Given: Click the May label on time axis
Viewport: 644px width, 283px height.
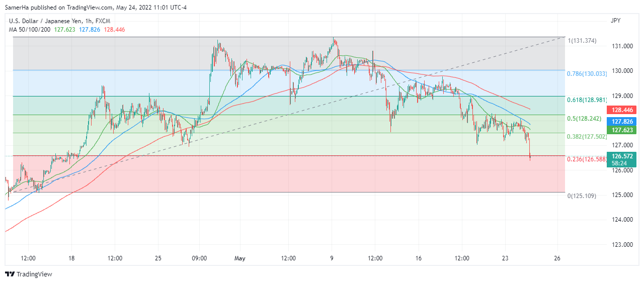Looking at the screenshot, I should click(239, 258).
